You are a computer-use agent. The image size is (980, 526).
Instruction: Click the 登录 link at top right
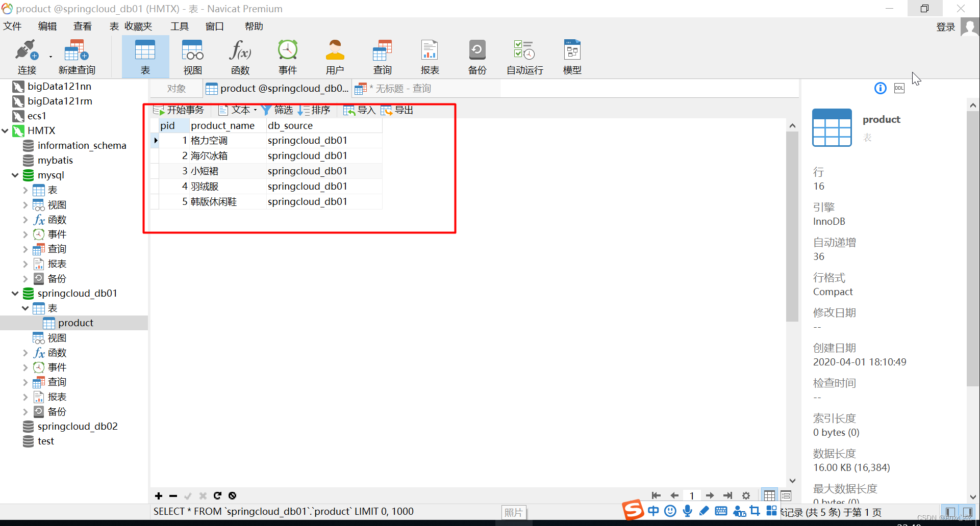click(x=945, y=27)
